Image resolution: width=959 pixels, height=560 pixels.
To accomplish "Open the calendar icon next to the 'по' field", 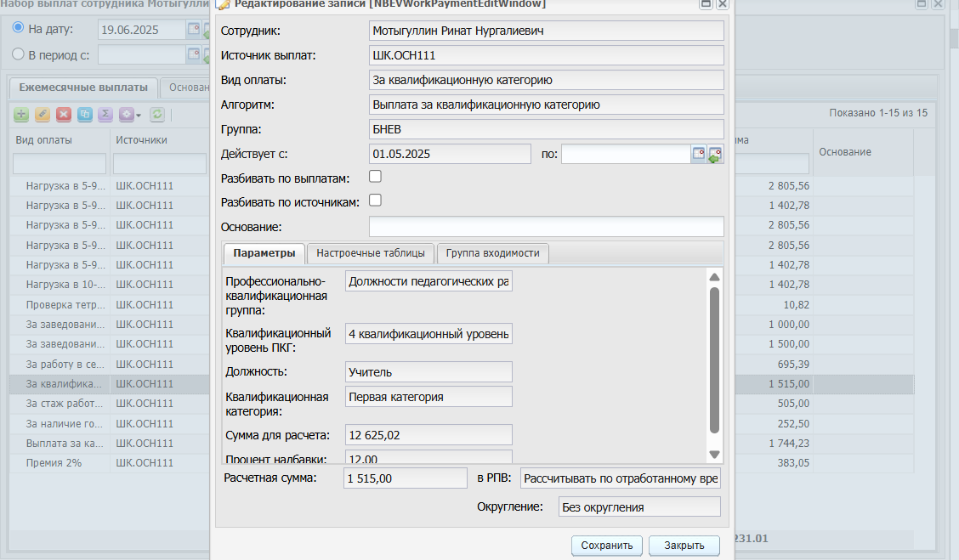I will coord(699,154).
